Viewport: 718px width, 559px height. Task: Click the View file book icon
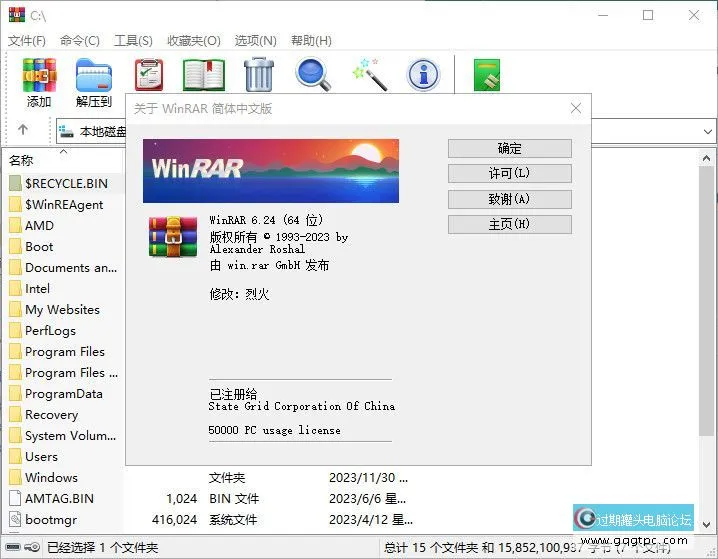204,74
